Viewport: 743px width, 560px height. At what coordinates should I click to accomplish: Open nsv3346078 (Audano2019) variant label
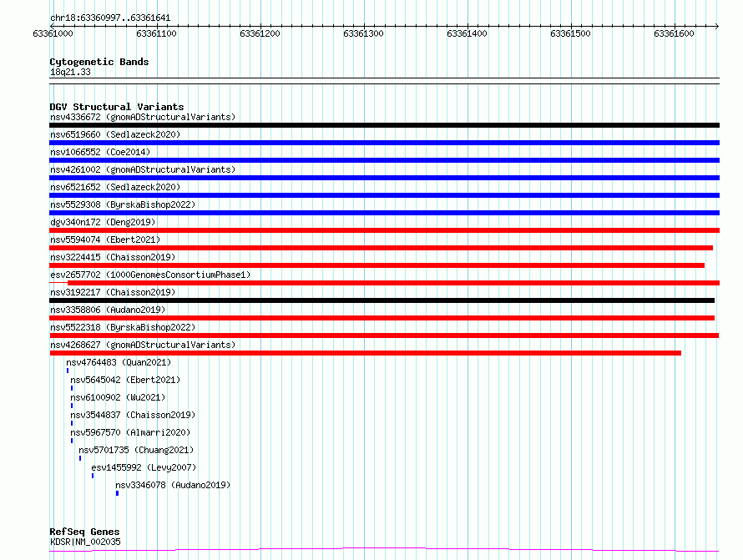point(173,485)
